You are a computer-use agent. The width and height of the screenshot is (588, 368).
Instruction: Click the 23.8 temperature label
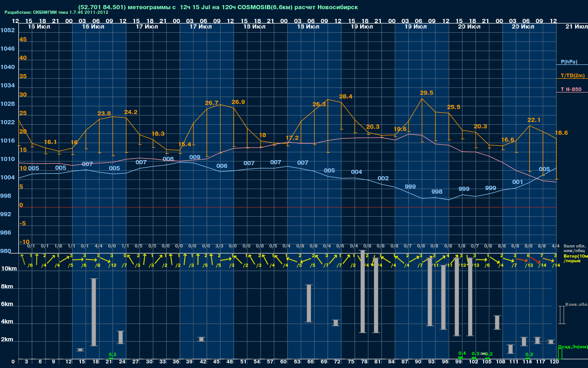pos(104,114)
